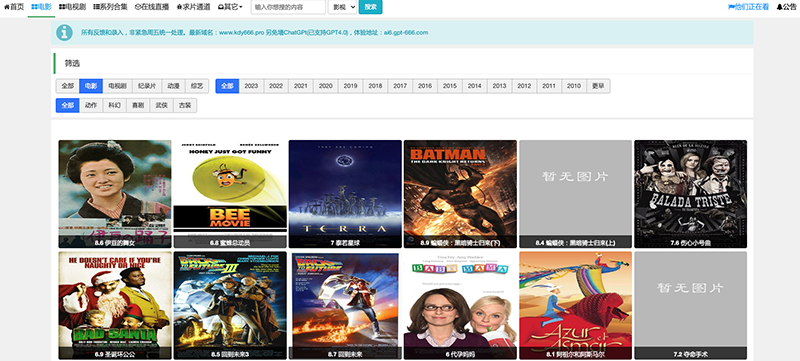The image size is (800, 361).
Task: Click the 搜索 search button
Action: (x=370, y=7)
